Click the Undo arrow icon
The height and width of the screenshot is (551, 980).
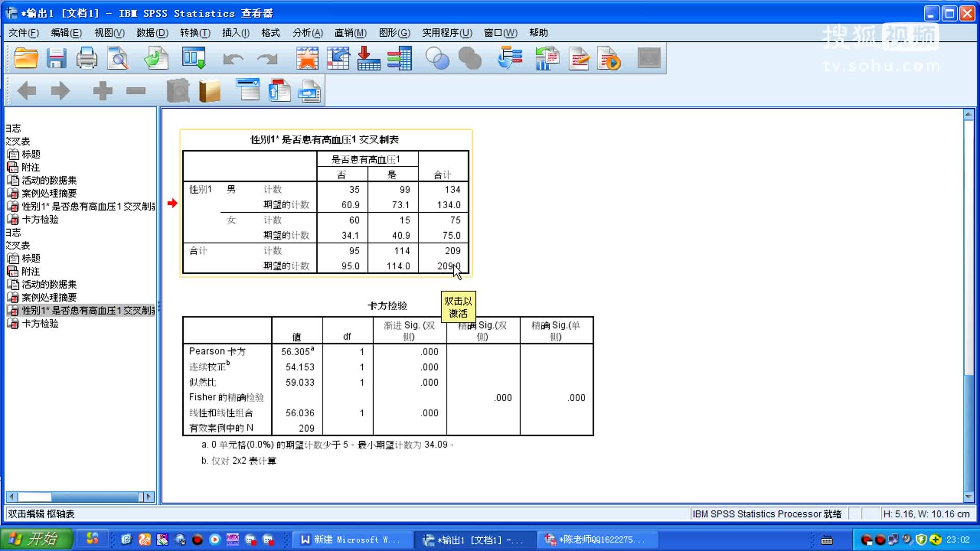coord(233,59)
